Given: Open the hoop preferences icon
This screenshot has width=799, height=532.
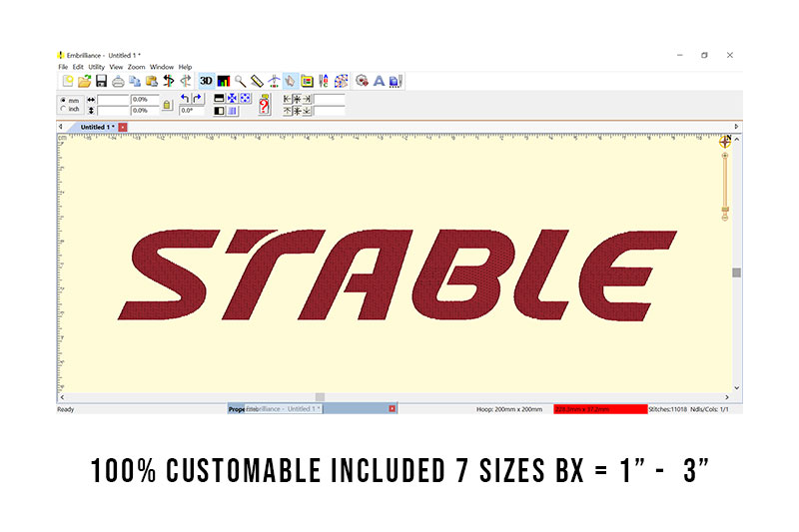Looking at the screenshot, I should [307, 81].
